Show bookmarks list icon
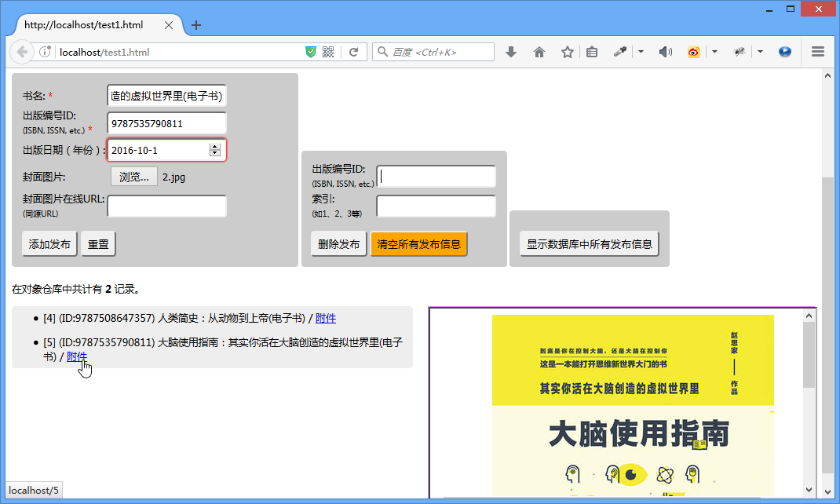The height and width of the screenshot is (504, 840). (x=592, y=52)
